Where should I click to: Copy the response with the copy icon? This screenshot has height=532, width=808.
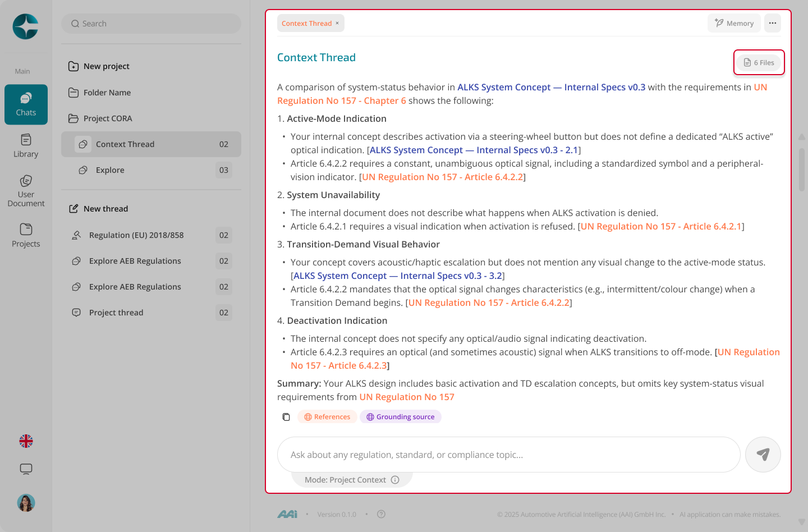pyautogui.click(x=286, y=417)
